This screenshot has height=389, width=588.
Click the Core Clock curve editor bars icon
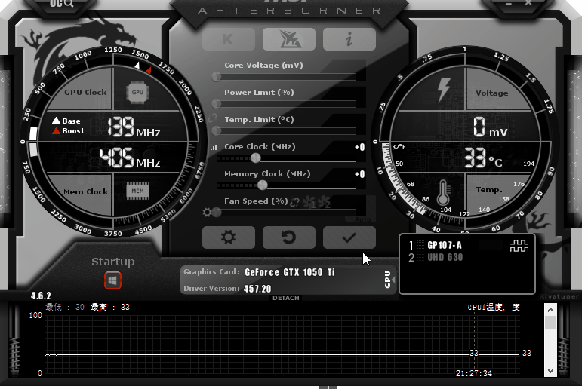(x=214, y=148)
